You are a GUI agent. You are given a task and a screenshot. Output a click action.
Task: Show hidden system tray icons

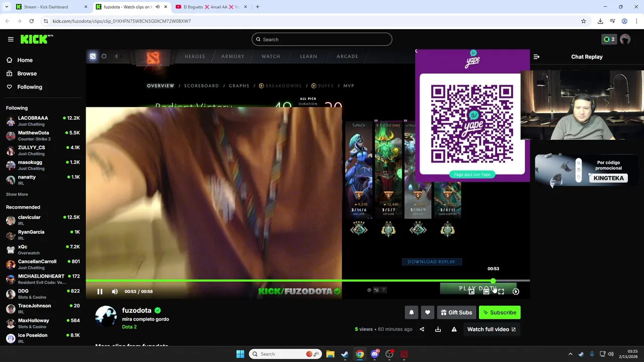(x=570, y=354)
